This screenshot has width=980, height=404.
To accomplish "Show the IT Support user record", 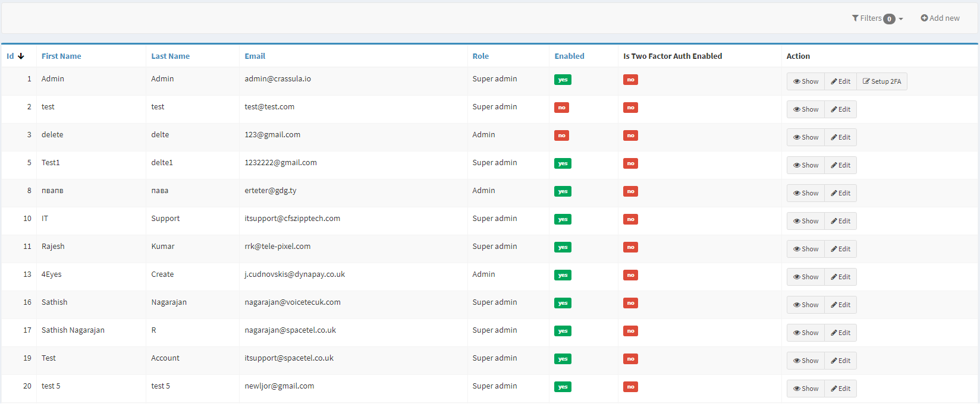I will pyautogui.click(x=805, y=221).
